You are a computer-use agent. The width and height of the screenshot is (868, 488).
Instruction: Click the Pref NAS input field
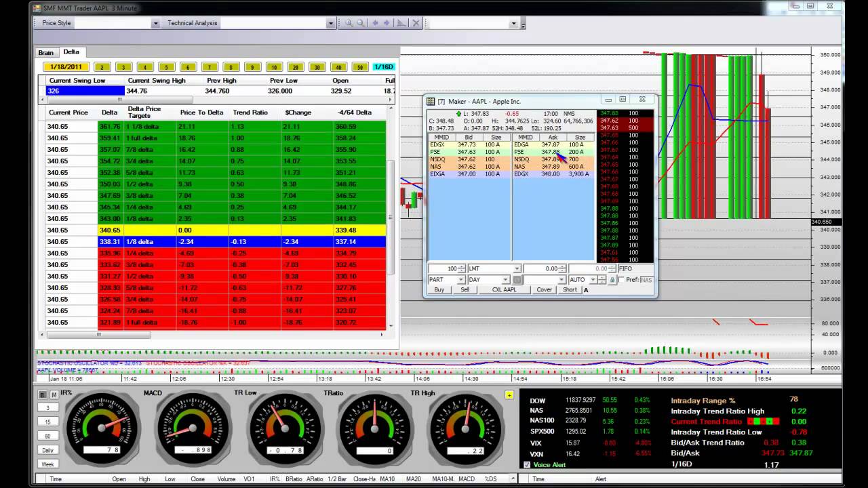(646, 280)
